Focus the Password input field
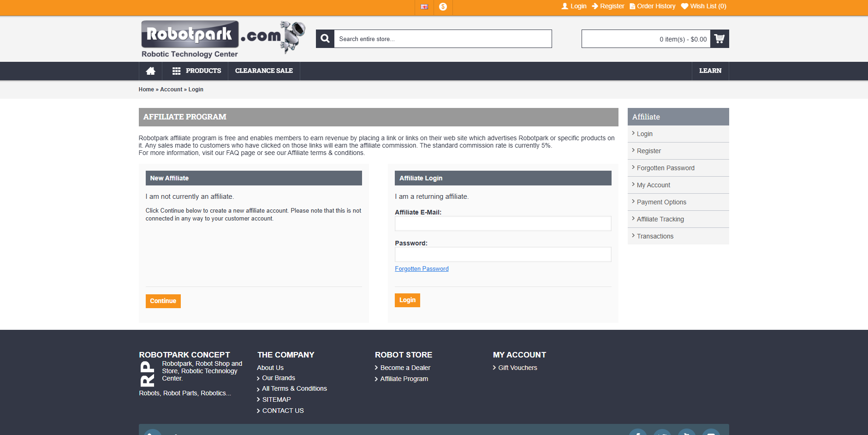 503,255
